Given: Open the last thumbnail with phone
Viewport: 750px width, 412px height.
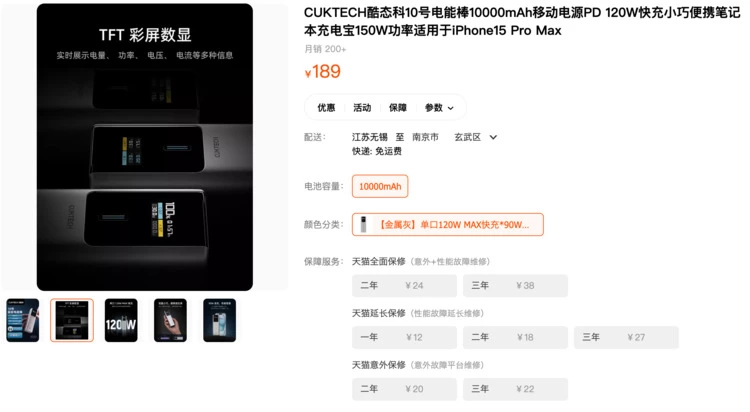Looking at the screenshot, I should point(220,320).
